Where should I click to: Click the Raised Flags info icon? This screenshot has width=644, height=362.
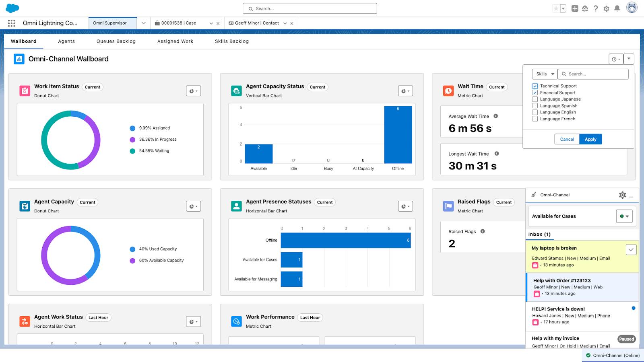point(483,231)
